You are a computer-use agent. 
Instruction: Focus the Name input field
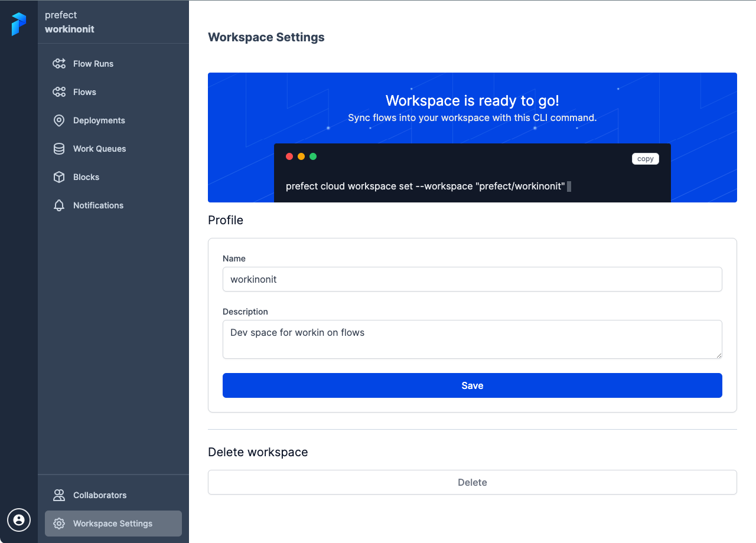[x=472, y=279]
